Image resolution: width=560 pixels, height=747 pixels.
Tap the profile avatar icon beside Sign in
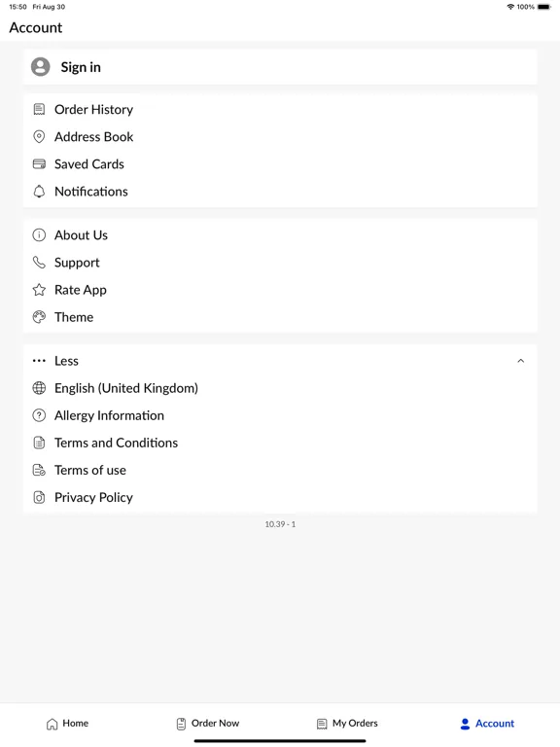pos(41,67)
